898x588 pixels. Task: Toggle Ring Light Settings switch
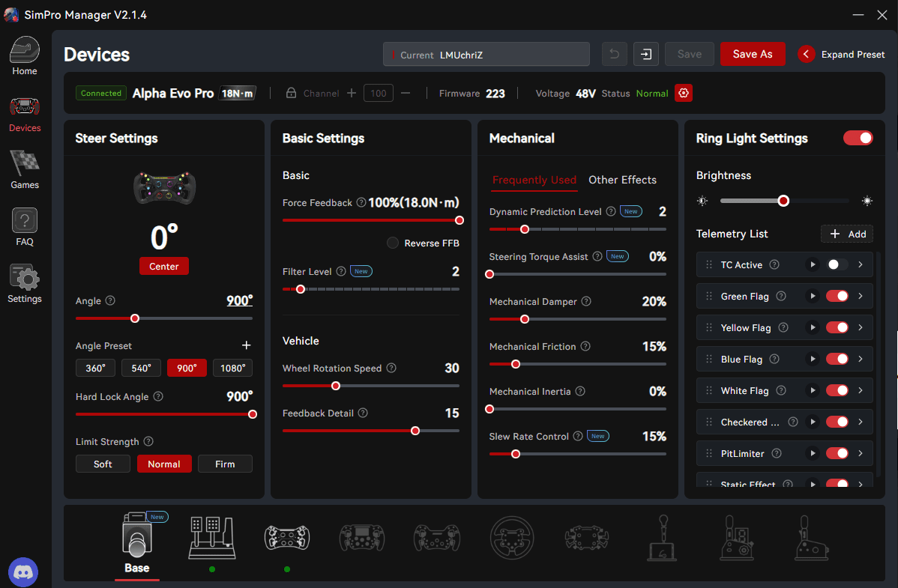point(858,138)
